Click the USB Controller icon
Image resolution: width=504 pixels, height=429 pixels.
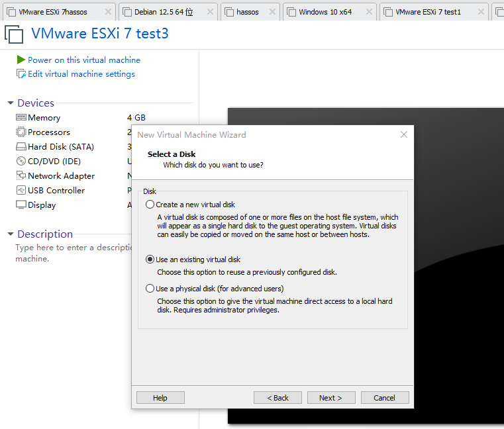click(x=21, y=190)
